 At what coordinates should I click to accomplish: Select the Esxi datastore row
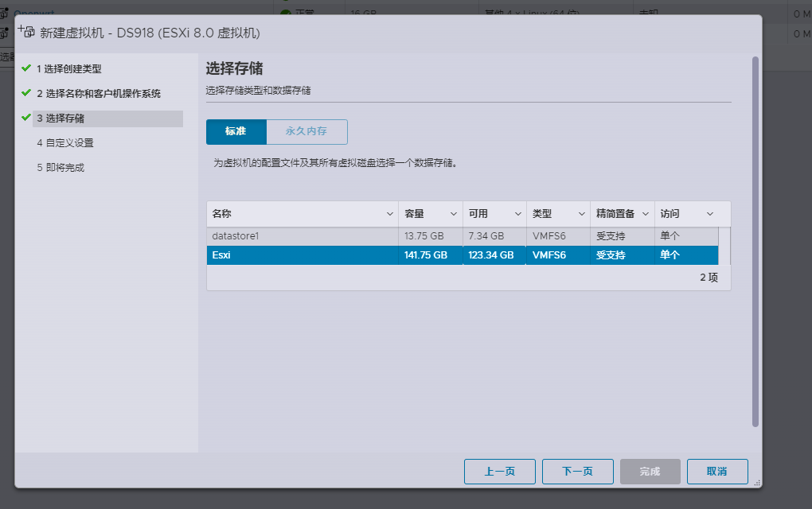point(303,255)
